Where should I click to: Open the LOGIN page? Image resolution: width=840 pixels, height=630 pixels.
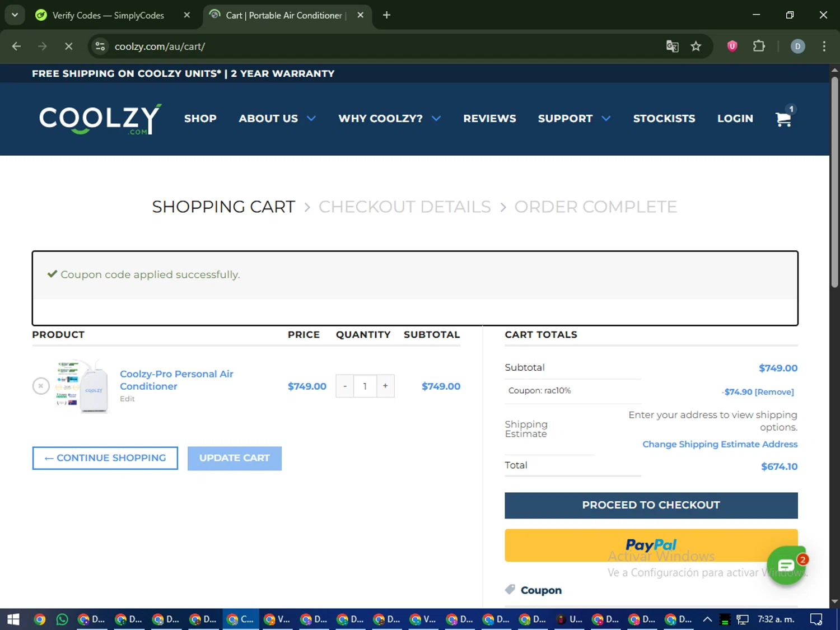[x=735, y=119]
